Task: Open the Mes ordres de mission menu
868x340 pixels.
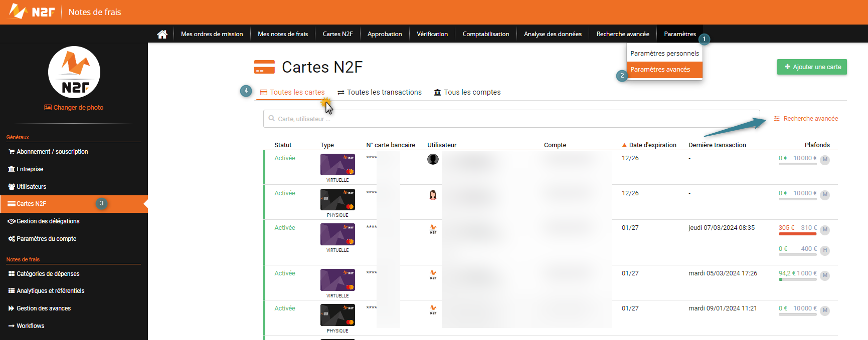Action: [212, 34]
